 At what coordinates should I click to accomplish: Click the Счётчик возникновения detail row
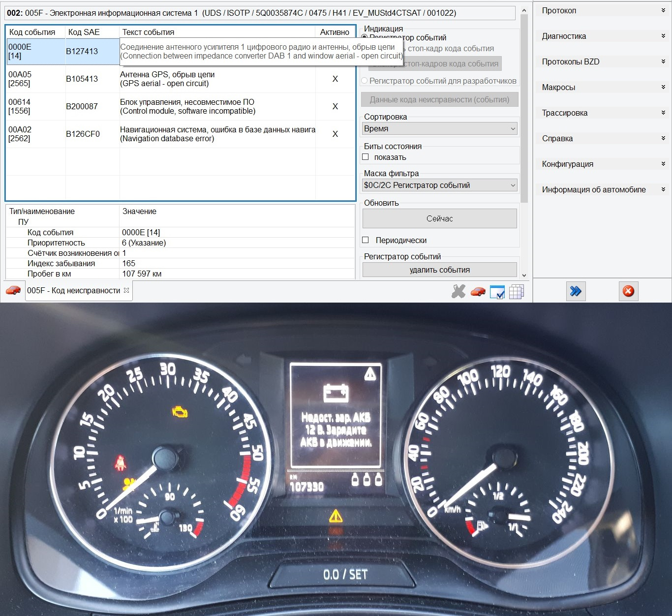click(181, 253)
